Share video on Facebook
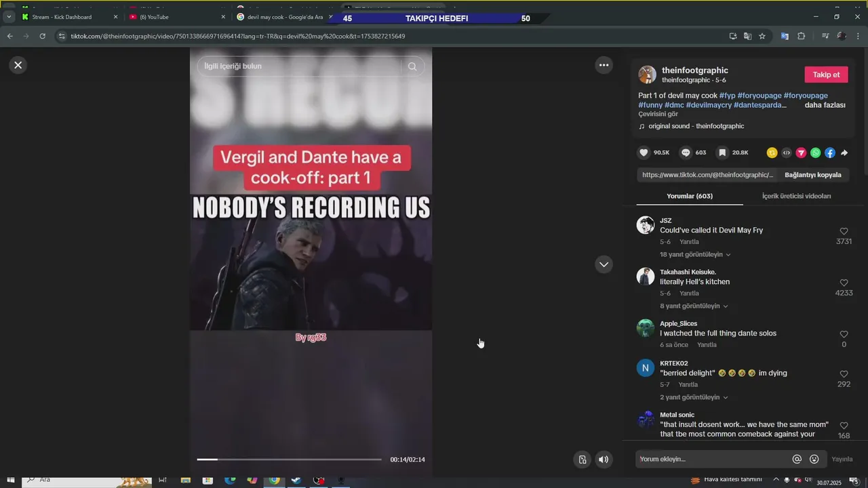868x488 pixels. (x=830, y=153)
